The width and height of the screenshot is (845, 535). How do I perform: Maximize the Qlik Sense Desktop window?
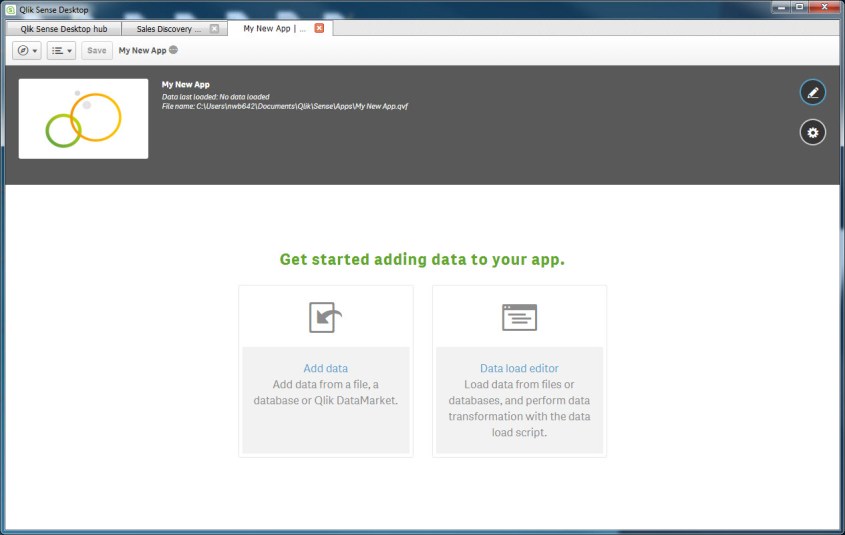pos(800,8)
